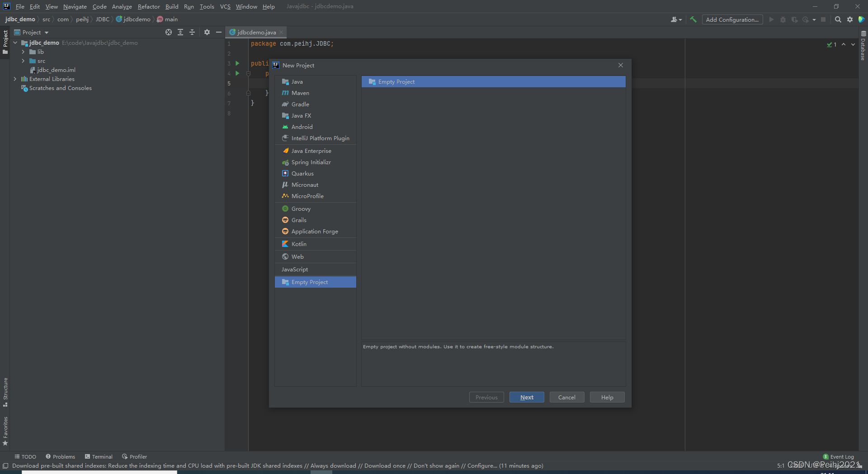
Task: Switch to jdbcdemo.java editor tab
Action: click(256, 32)
